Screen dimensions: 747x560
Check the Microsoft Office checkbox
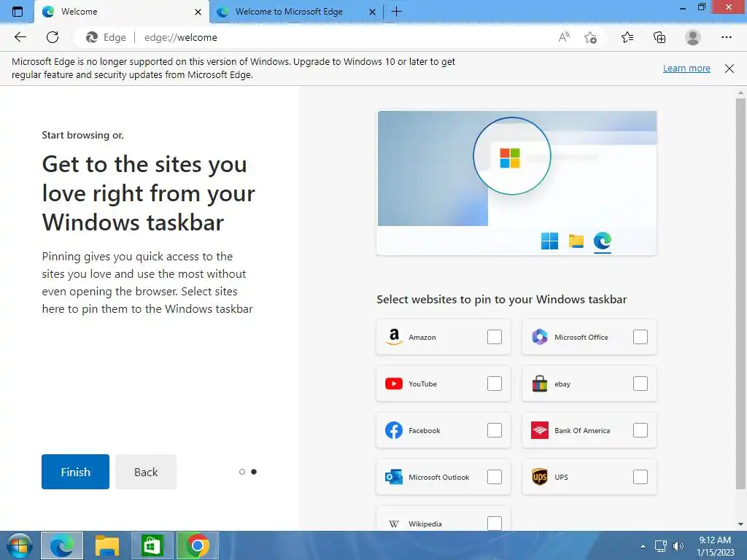pos(640,337)
